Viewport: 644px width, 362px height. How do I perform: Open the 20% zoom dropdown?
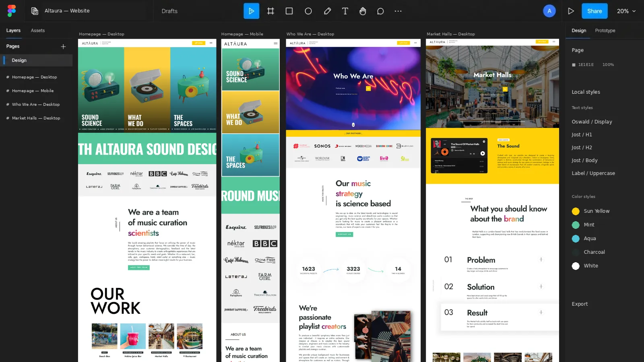click(626, 11)
